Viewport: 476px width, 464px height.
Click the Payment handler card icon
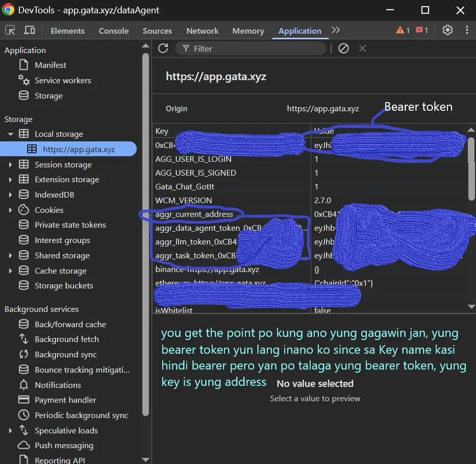point(23,399)
